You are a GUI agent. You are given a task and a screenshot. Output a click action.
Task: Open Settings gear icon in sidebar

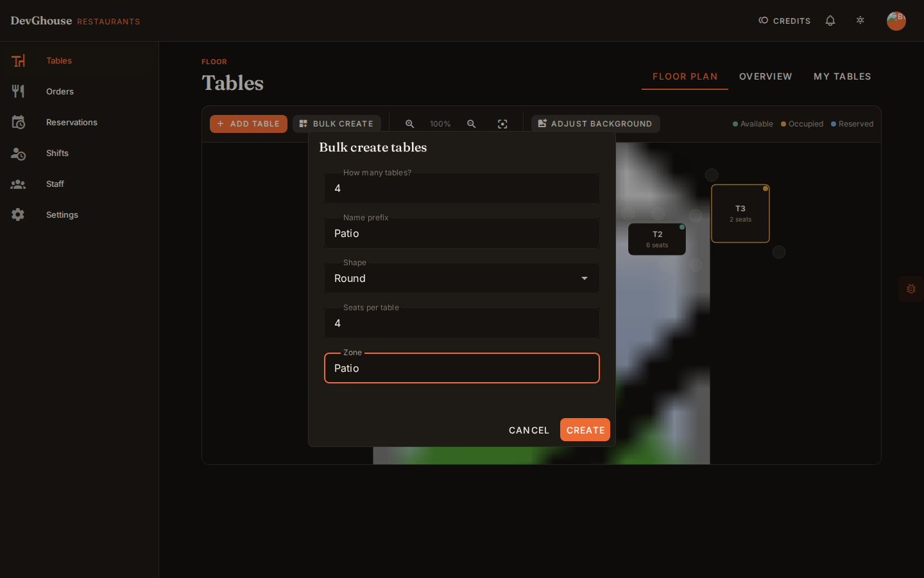click(x=18, y=215)
